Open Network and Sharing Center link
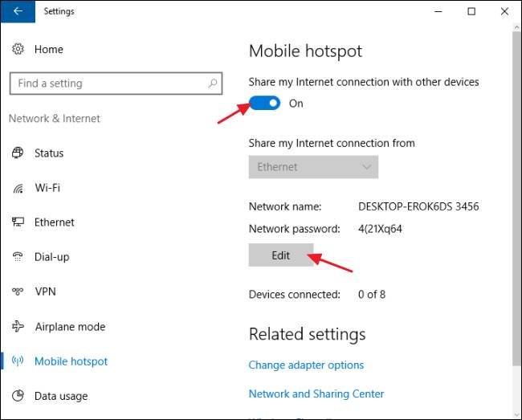 [316, 393]
